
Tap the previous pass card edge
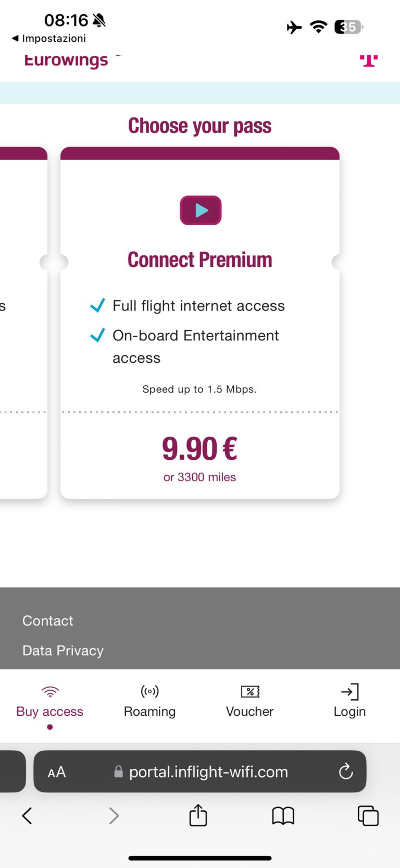pyautogui.click(x=23, y=323)
